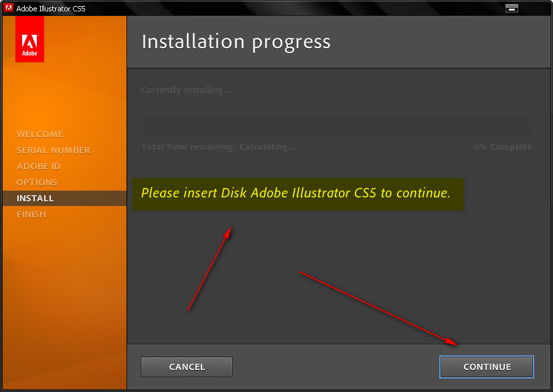Click the red arrow pointing at yellow message
The image size is (553, 392).
(x=210, y=269)
